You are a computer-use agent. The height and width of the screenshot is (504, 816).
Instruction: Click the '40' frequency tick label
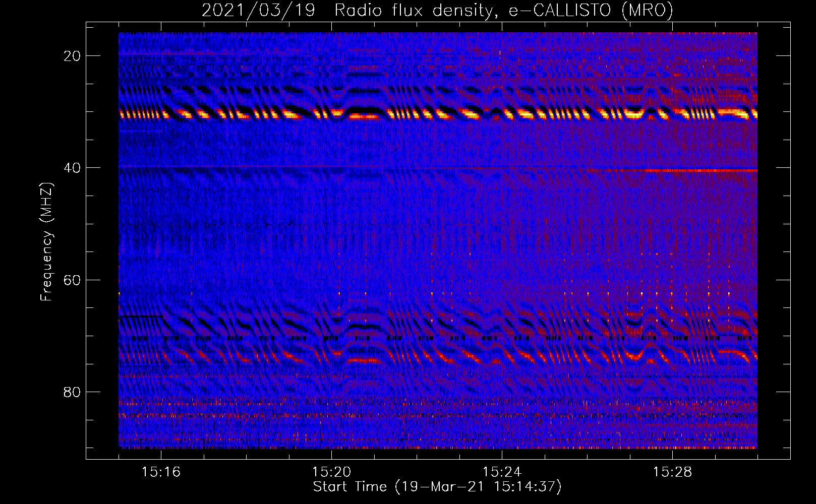73,168
